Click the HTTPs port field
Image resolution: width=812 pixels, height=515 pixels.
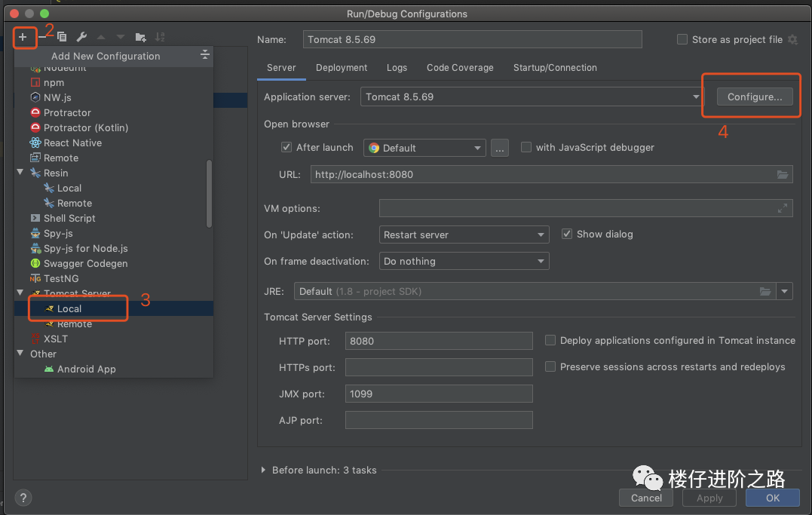tap(439, 367)
